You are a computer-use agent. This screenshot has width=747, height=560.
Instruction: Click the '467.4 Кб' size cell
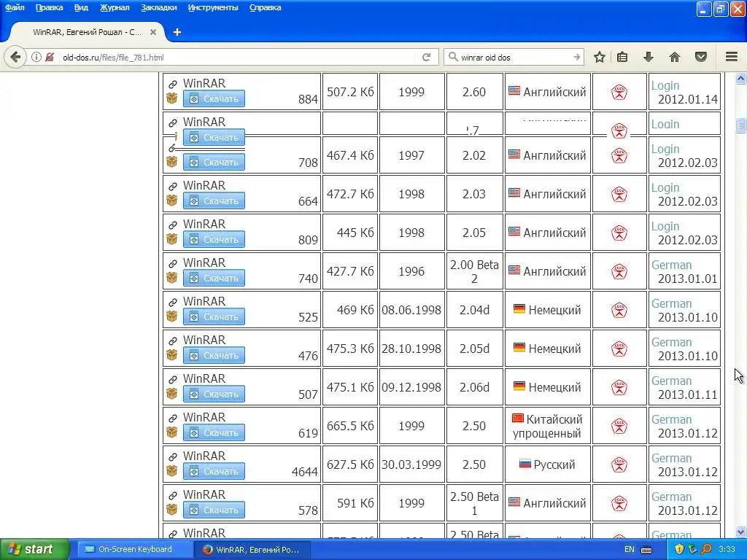(x=350, y=155)
